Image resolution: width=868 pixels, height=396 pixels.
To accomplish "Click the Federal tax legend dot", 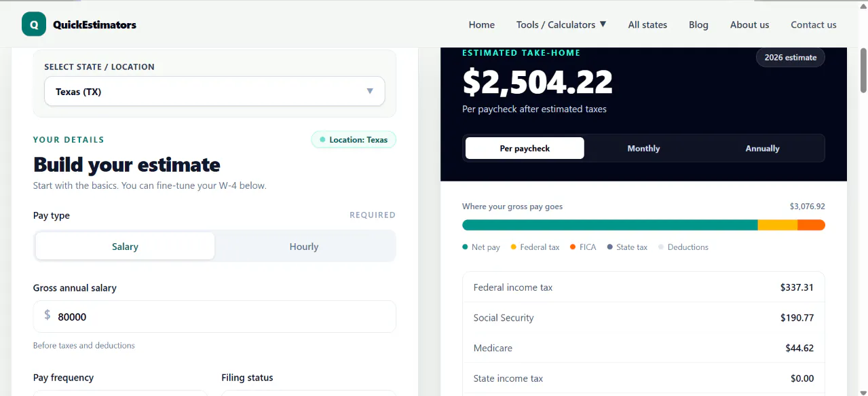I will click(x=514, y=247).
